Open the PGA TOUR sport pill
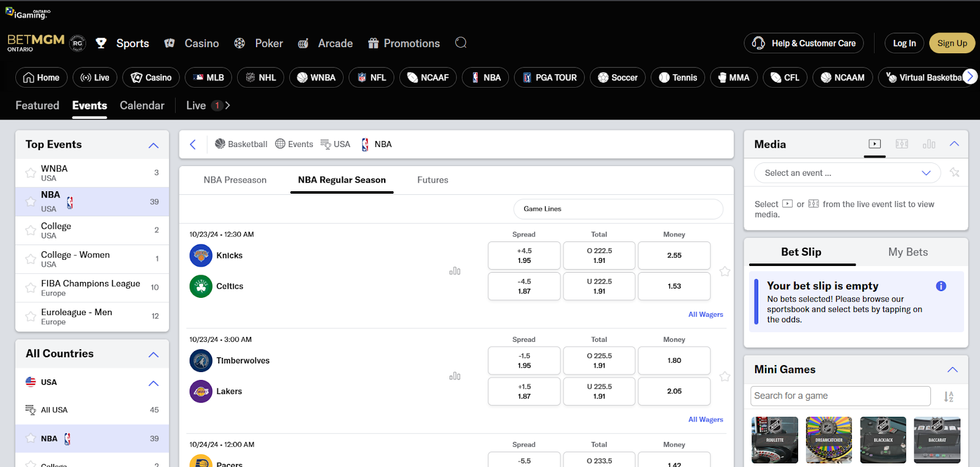 point(549,77)
